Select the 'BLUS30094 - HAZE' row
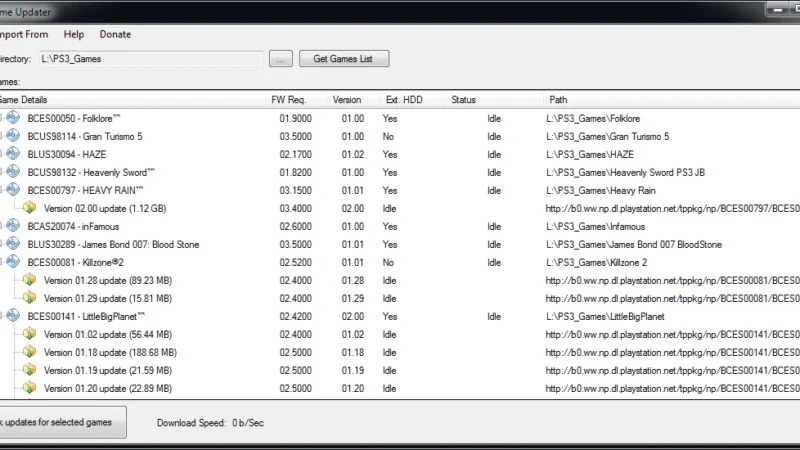Screen dimensions: 800x450 coord(67,154)
